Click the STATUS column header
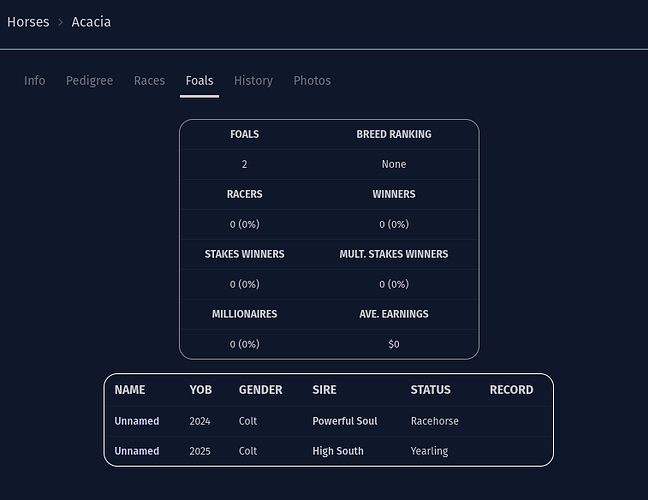This screenshot has height=500, width=648. (x=430, y=390)
